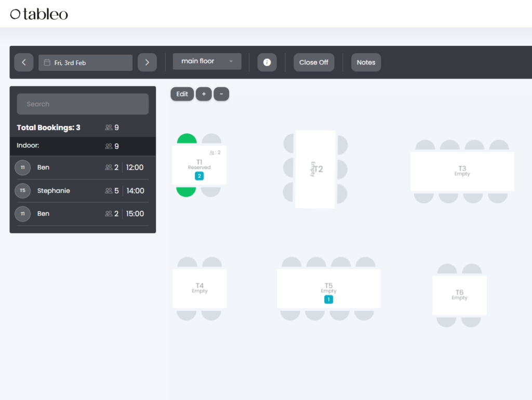Focus the Search bookings field
This screenshot has width=532, height=400.
(83, 104)
